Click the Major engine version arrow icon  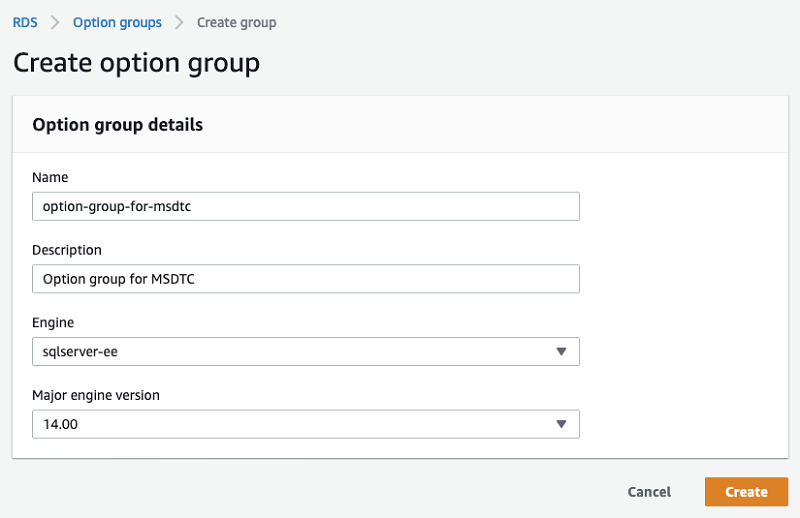tap(561, 424)
